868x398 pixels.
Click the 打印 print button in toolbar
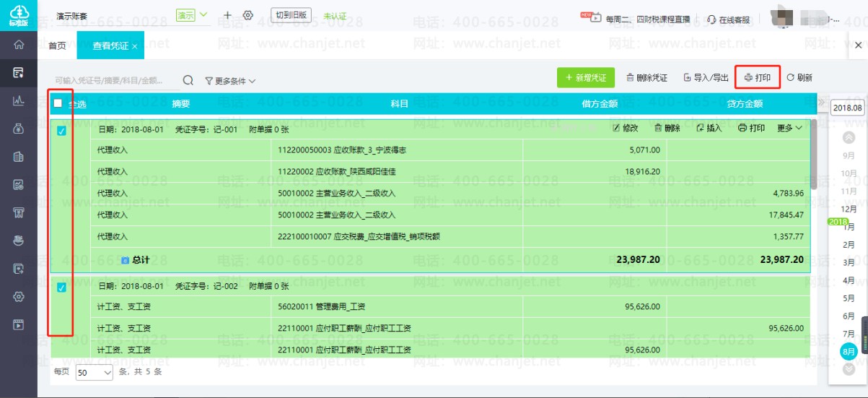click(x=758, y=77)
